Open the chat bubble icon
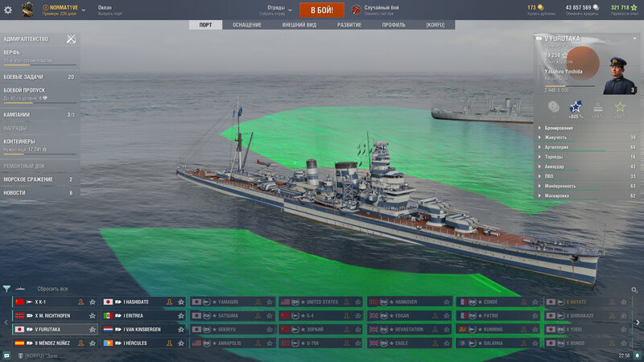 tap(6, 356)
